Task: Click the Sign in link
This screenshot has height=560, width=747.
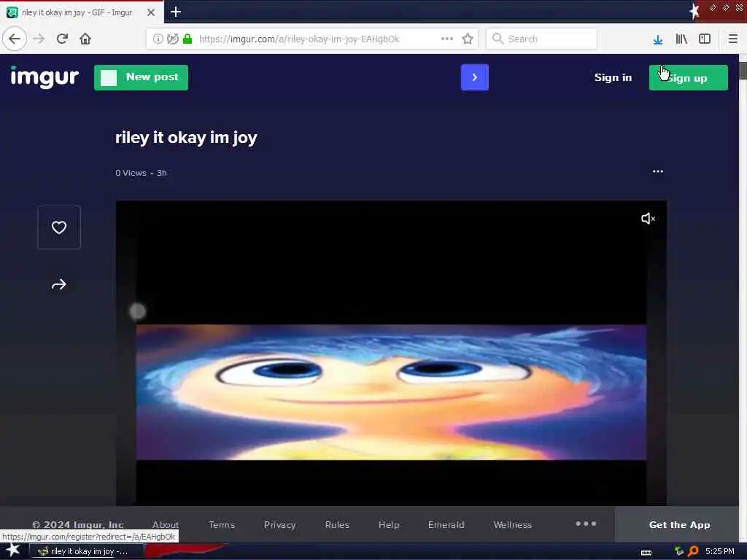Action: click(x=613, y=77)
